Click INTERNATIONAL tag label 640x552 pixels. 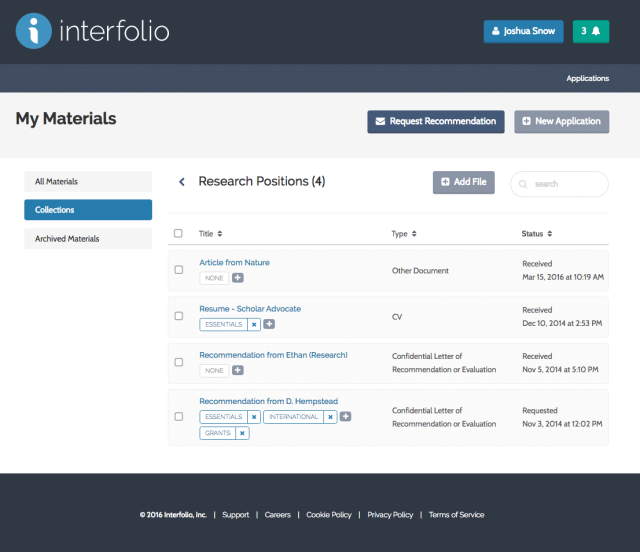(x=293, y=417)
